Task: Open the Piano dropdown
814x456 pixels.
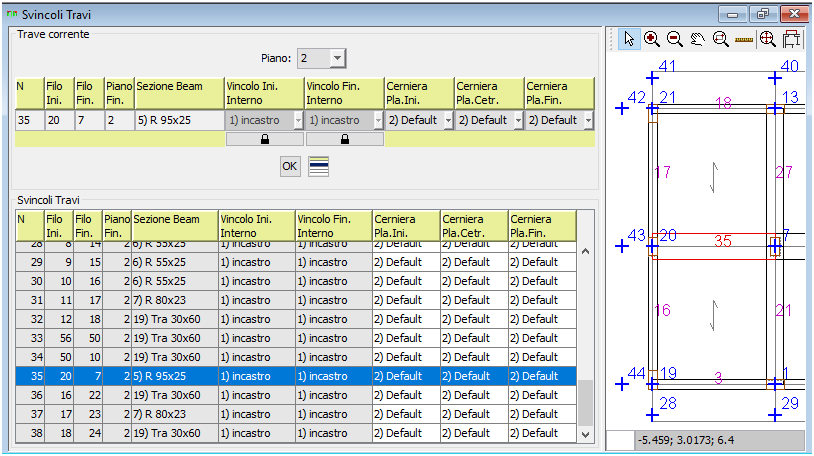Action: 337,58
